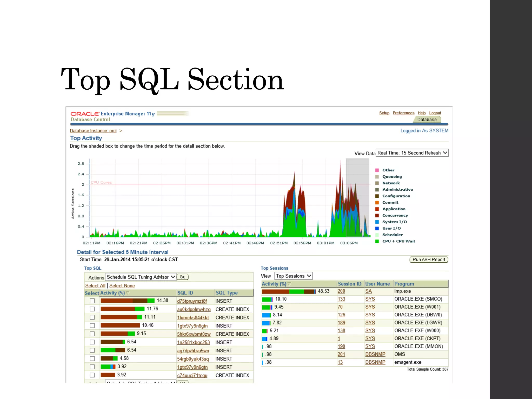Open the Help link
Viewport: 532px width, 399px height.
pyautogui.click(x=422, y=113)
